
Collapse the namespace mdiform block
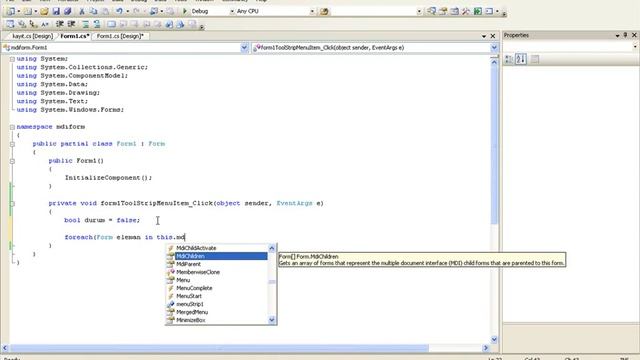12,127
